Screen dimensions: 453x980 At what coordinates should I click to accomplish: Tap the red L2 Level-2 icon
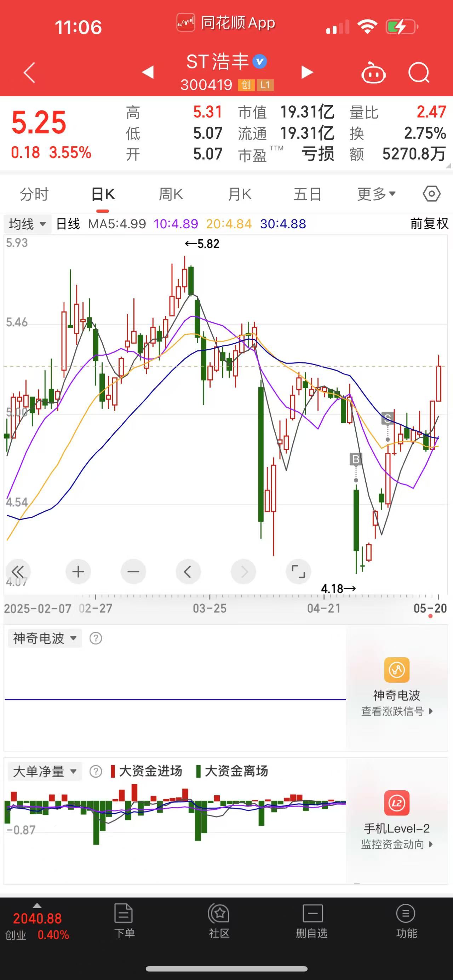(x=397, y=803)
